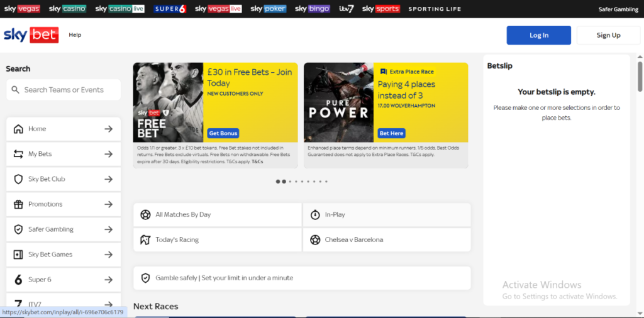Click the Promotions gift icon
Viewport: 644px width, 318px height.
(x=18, y=204)
